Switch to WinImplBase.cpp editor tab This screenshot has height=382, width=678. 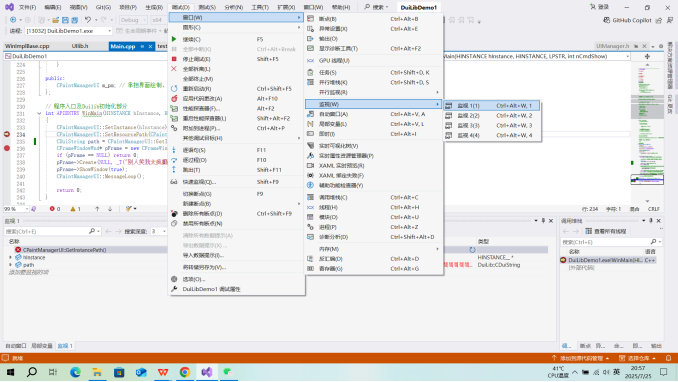pyautogui.click(x=27, y=46)
